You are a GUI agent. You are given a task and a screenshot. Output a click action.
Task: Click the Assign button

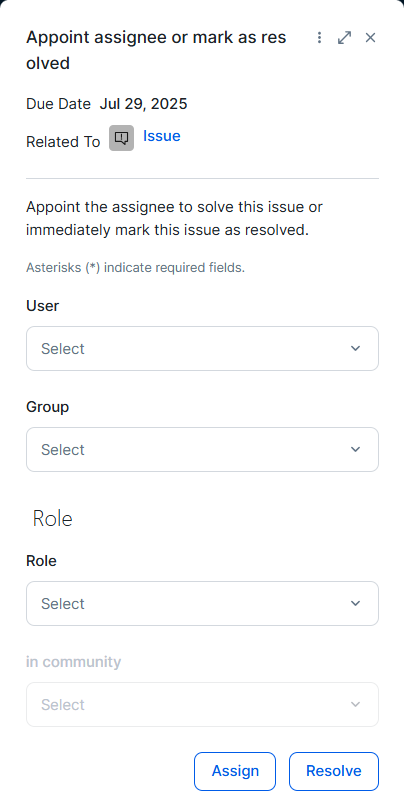pyautogui.click(x=235, y=771)
